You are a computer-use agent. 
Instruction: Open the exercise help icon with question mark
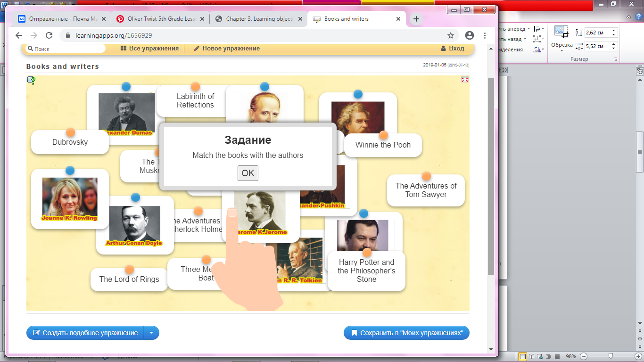(x=32, y=81)
